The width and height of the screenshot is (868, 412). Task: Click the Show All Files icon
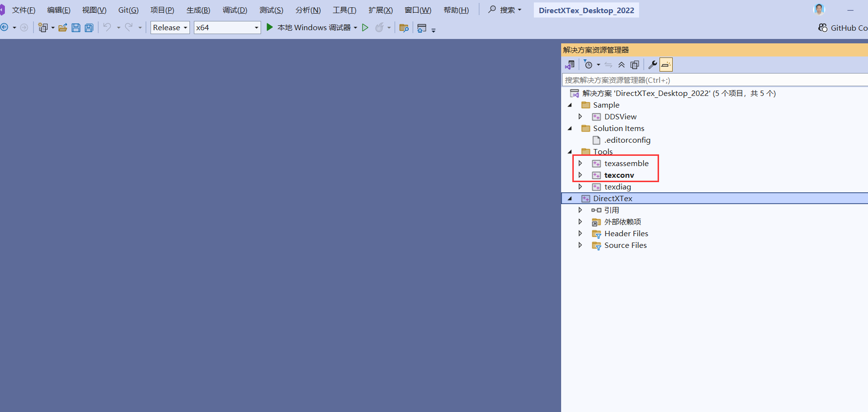pyautogui.click(x=635, y=65)
